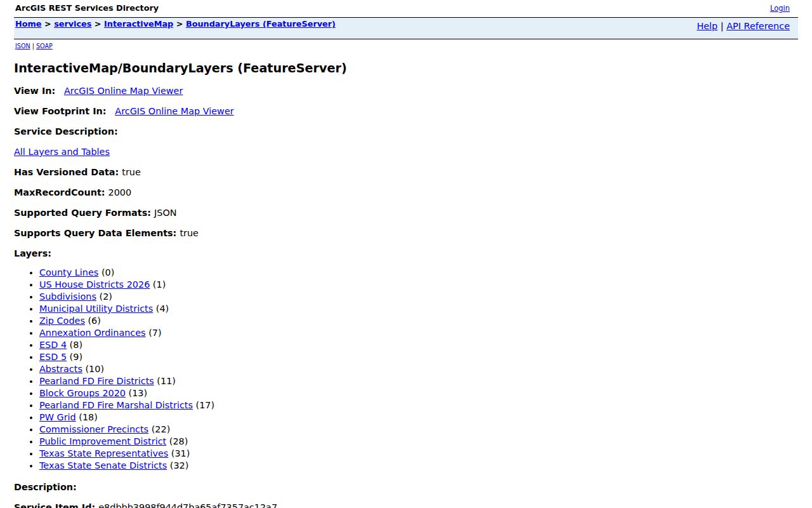Open Texas State Senate Districts layer

103,465
